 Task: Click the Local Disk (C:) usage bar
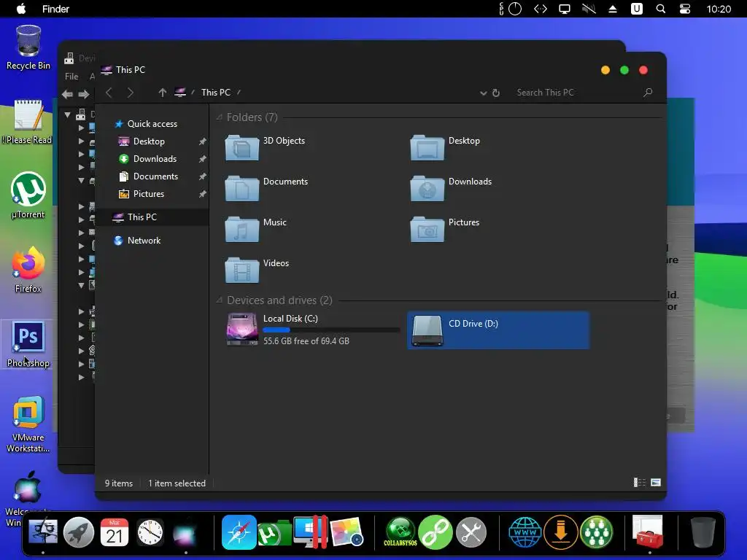click(331, 330)
